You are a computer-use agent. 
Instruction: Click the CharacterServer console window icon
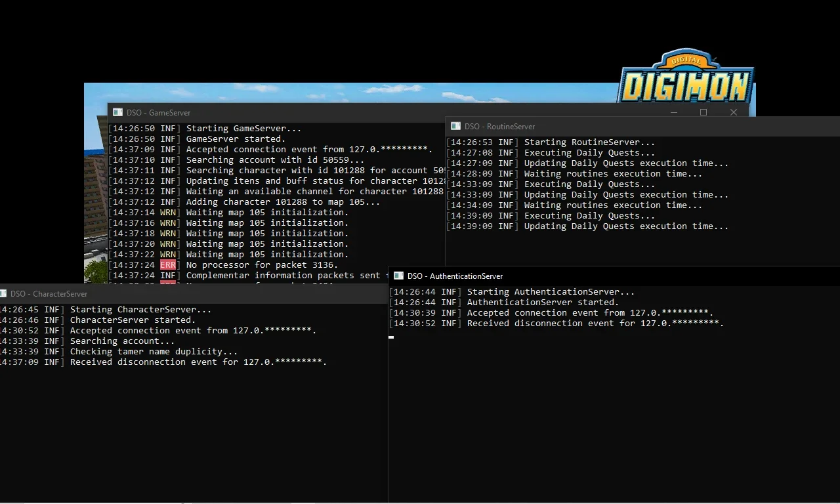[x=3, y=293]
